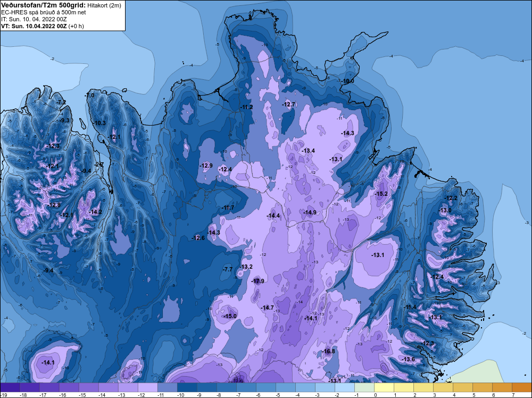Select the -9.3 temperature label
This screenshot has width=532, height=398.
64,120
